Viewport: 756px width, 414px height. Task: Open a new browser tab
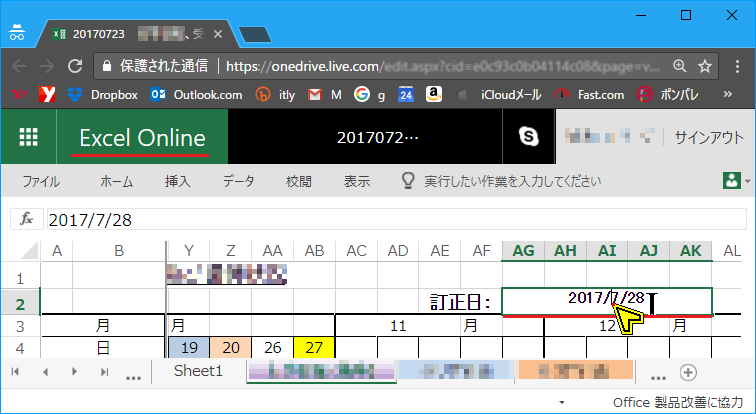point(255,34)
